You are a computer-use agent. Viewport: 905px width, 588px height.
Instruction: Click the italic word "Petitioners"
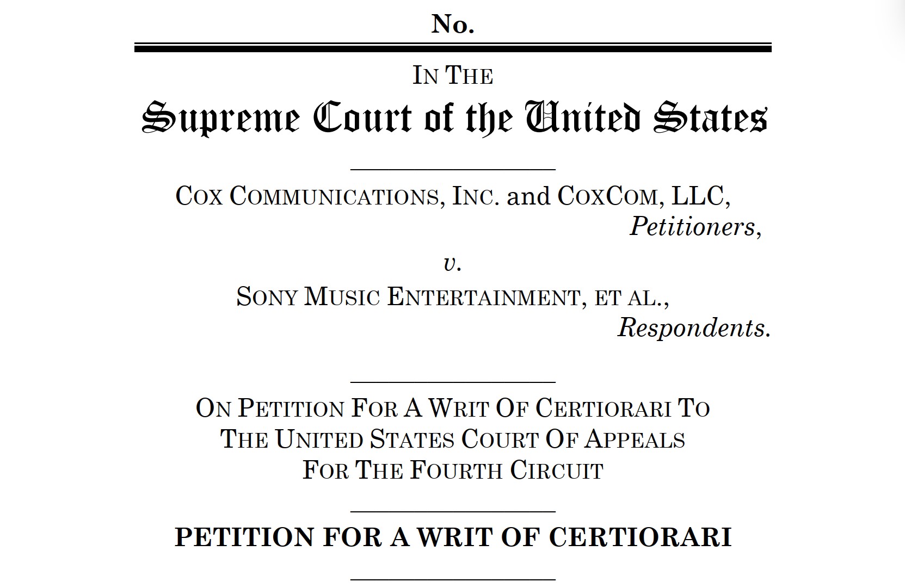tap(692, 226)
